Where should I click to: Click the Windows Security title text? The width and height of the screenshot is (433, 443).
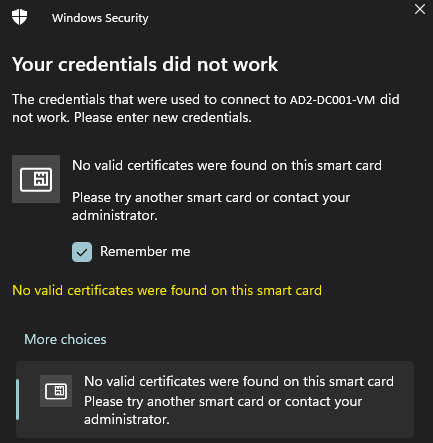tap(100, 18)
